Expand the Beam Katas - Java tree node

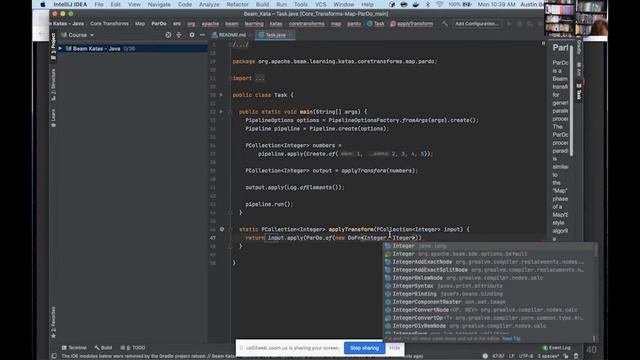pos(60,49)
